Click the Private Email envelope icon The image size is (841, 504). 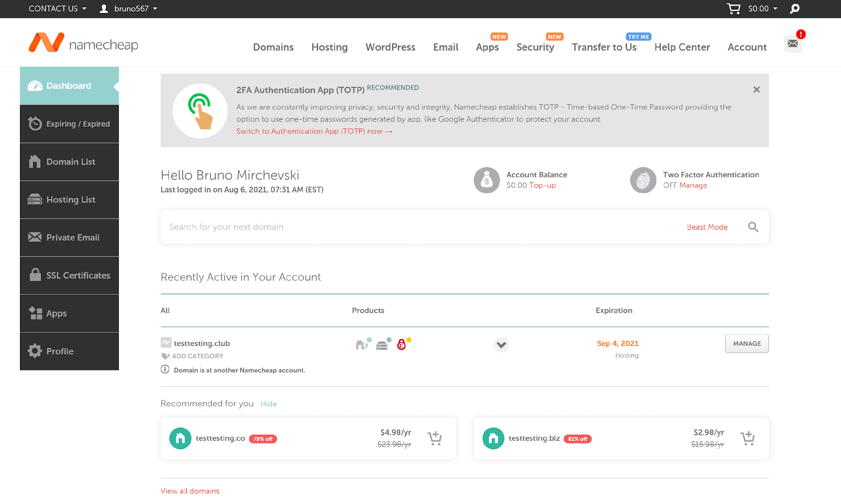[35, 237]
